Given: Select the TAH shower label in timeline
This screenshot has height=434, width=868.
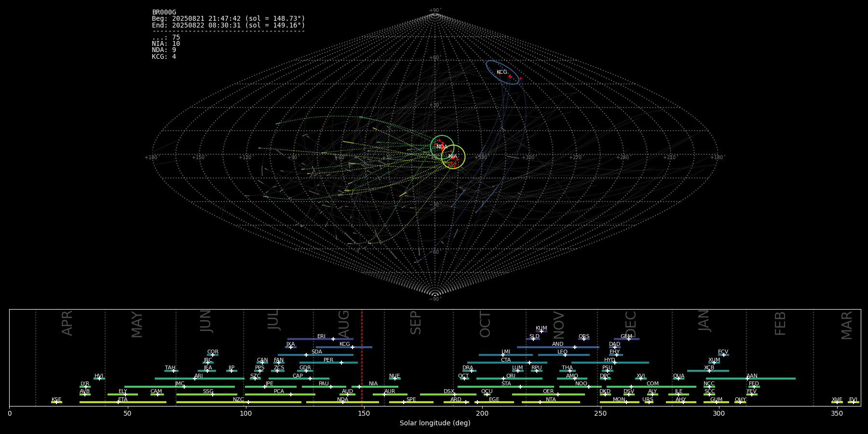Looking at the screenshot, I should click(x=170, y=368).
